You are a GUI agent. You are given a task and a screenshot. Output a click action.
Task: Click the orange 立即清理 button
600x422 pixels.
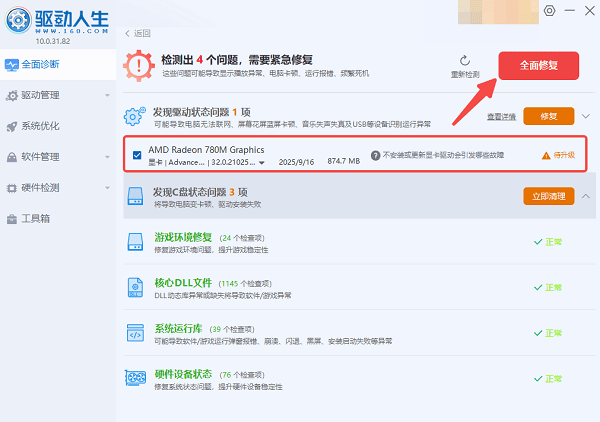(x=549, y=196)
